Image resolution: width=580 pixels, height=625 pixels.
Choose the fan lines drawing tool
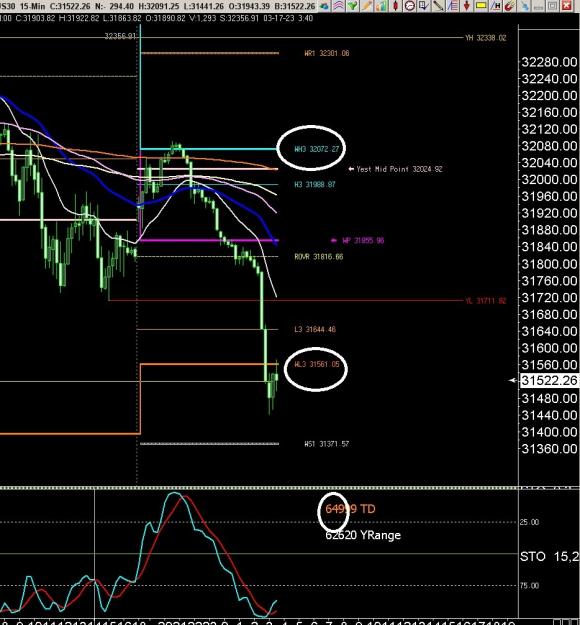point(452,6)
